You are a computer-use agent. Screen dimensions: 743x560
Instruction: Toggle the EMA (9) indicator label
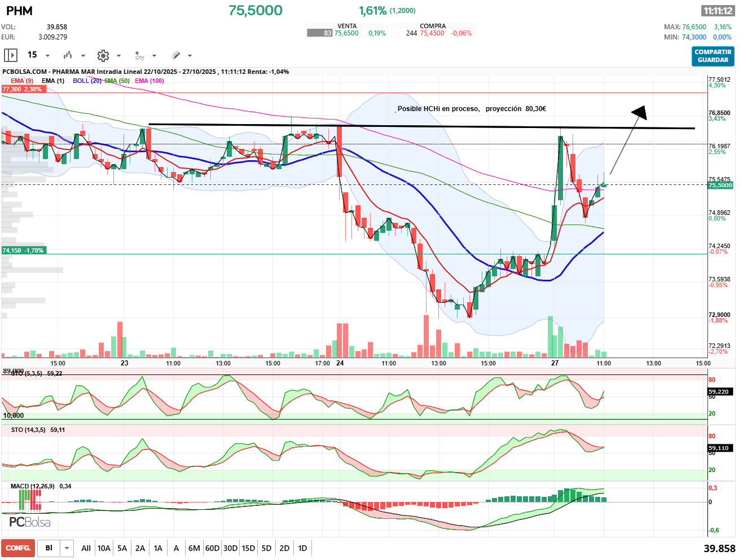coord(22,81)
